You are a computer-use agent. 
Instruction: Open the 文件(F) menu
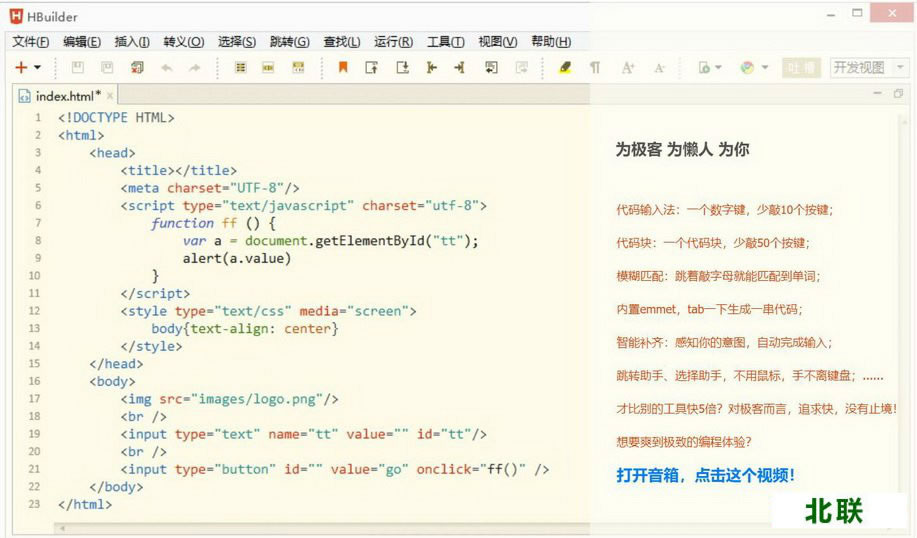click(x=31, y=42)
